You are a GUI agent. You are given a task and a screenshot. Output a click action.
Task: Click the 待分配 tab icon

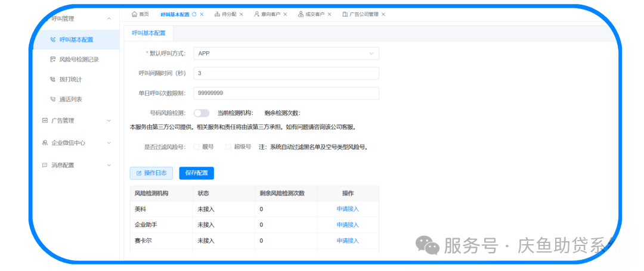pos(217,14)
